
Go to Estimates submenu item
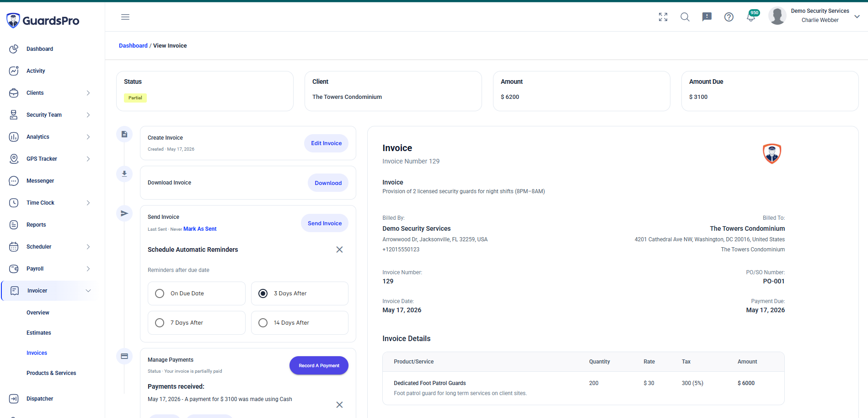click(39, 333)
